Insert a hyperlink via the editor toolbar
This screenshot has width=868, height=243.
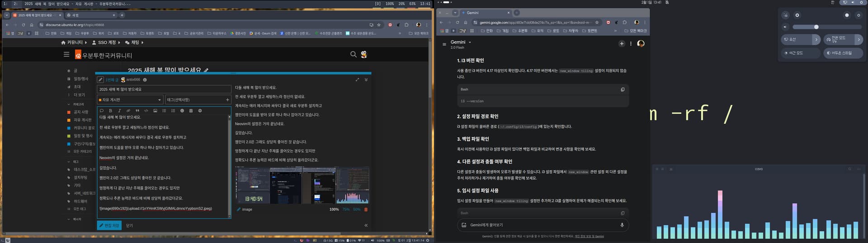click(128, 110)
